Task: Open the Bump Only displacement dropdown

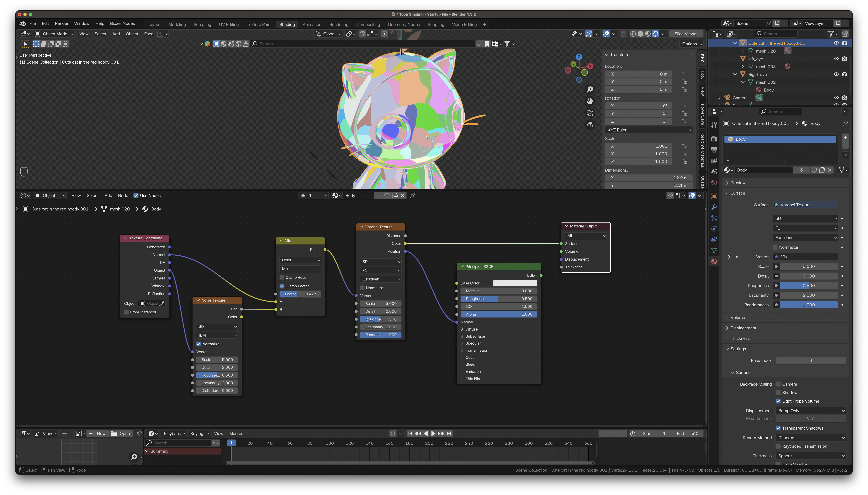Action: click(x=811, y=411)
